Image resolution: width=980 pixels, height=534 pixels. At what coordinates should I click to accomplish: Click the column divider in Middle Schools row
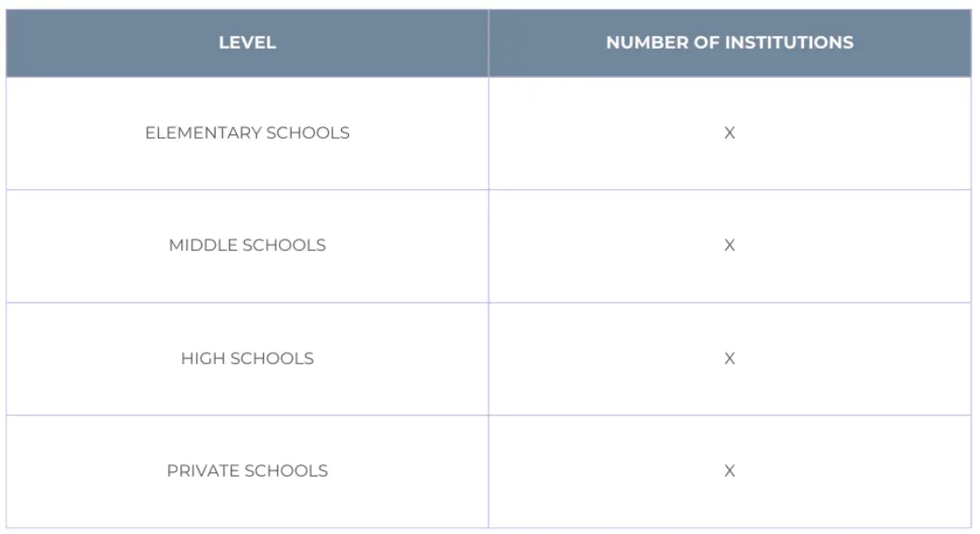click(x=489, y=245)
